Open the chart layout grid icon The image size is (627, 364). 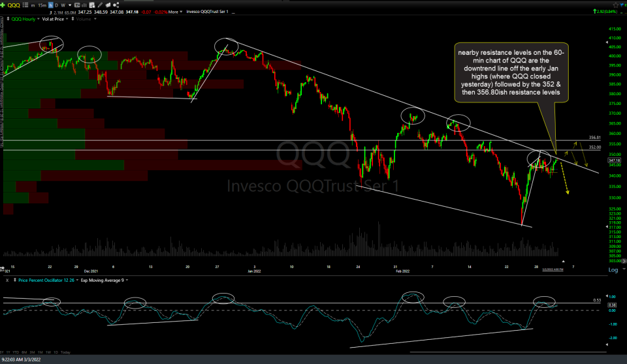[x=92, y=5]
